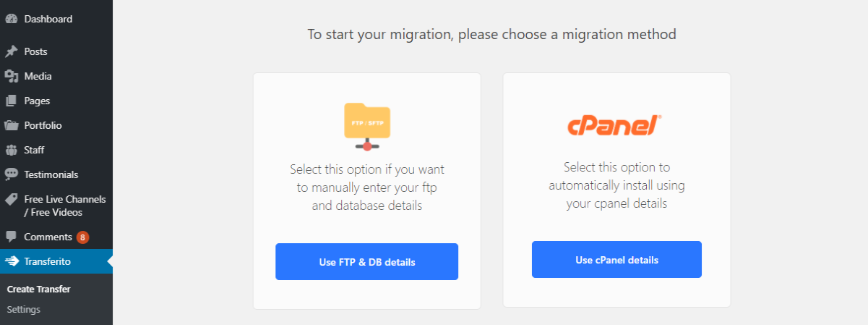Open Free Live Channels / Free Videos
The image size is (868, 325).
pyautogui.click(x=56, y=206)
